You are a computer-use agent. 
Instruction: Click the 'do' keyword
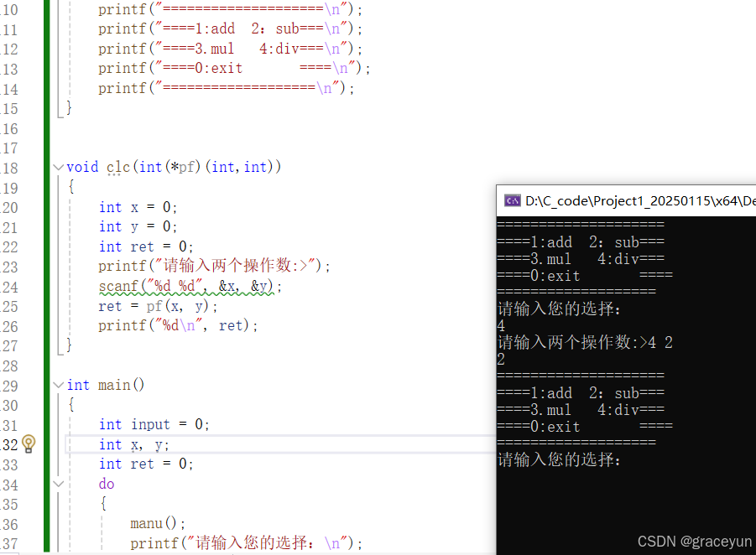click(107, 484)
